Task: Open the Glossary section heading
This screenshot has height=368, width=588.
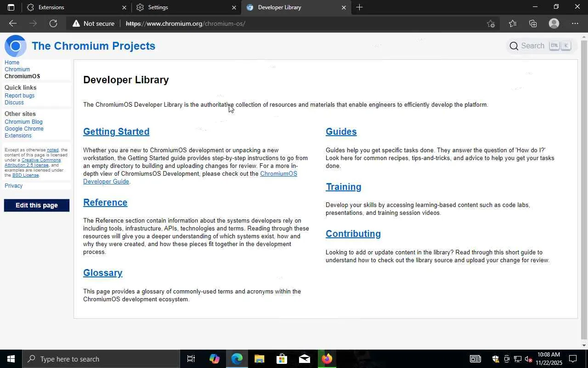Action: click(x=103, y=273)
